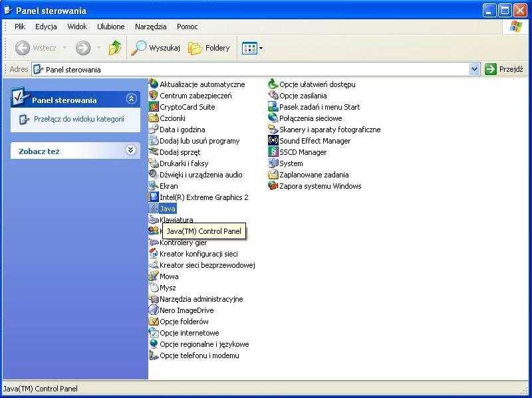Select the Opcje telefonu i modemu icon
This screenshot has height=398, width=532.
[x=154, y=355]
